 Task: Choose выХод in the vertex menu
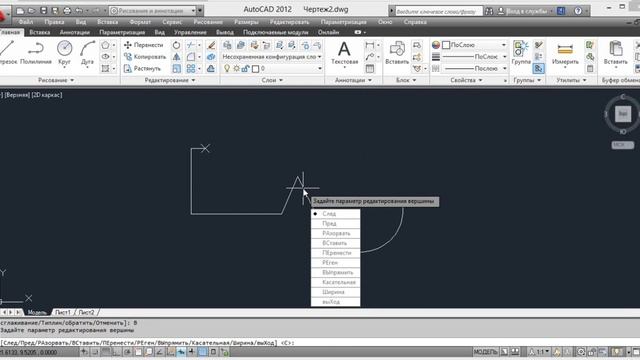(x=336, y=302)
